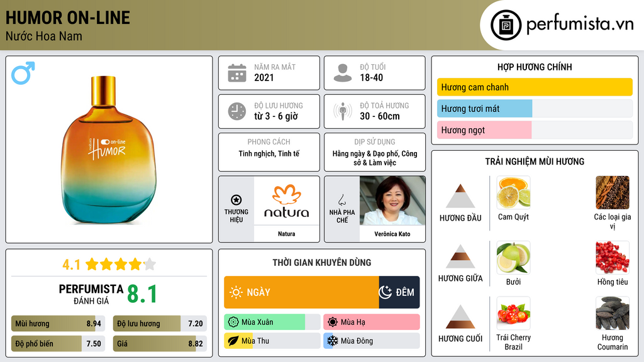Click the Hương cam chanh accord bar

[x=535, y=87]
